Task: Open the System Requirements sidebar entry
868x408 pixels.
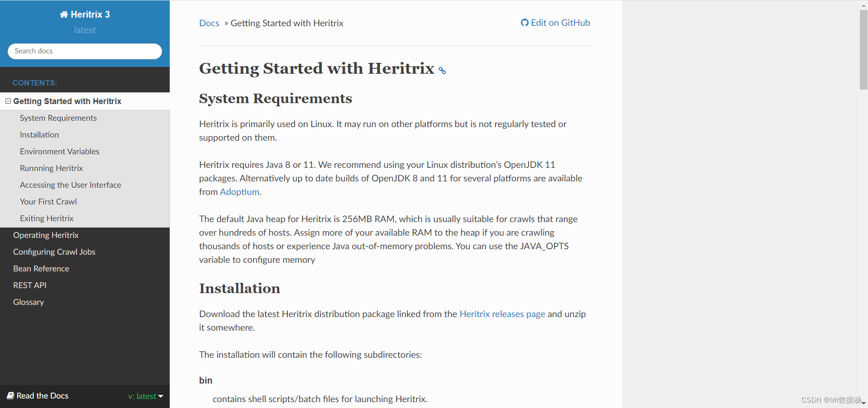Action: point(58,118)
